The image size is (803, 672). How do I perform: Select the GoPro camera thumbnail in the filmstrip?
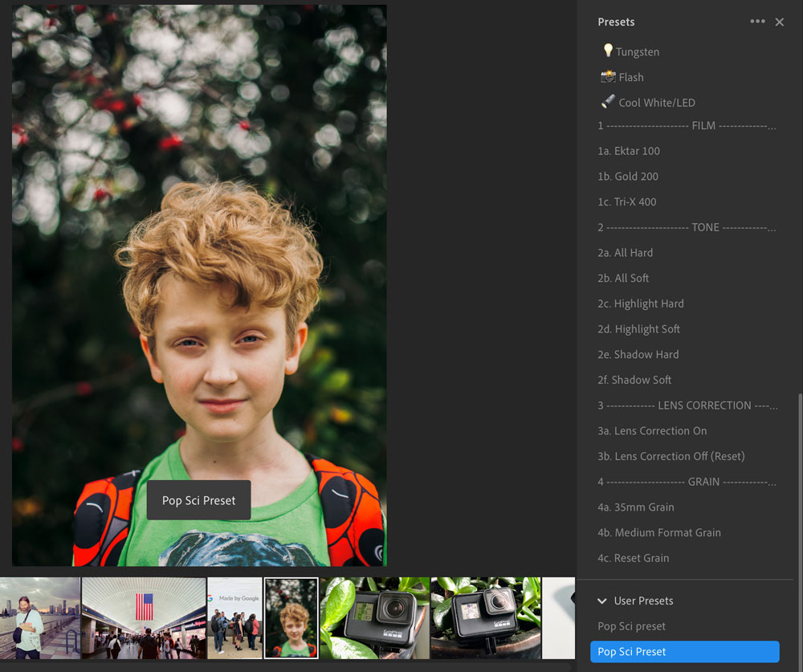click(x=374, y=618)
